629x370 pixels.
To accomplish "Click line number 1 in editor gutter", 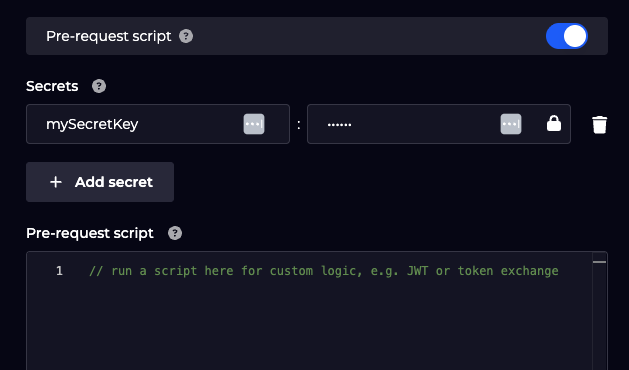I will tap(59, 271).
